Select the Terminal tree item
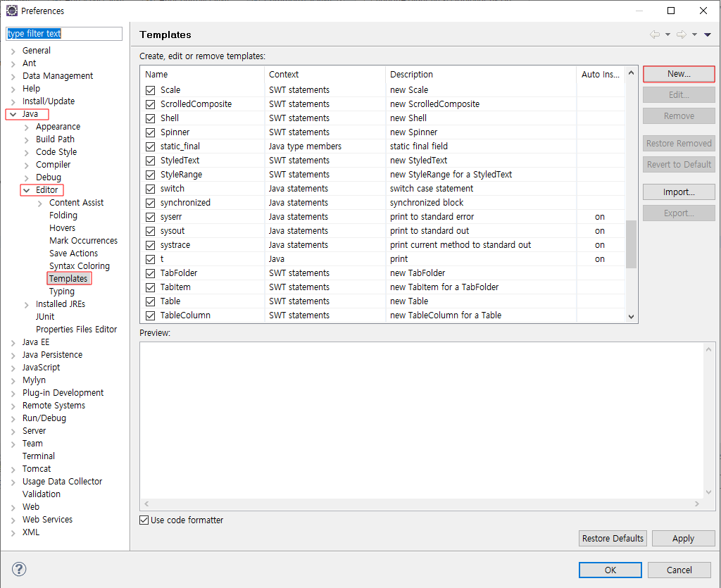 tap(39, 456)
